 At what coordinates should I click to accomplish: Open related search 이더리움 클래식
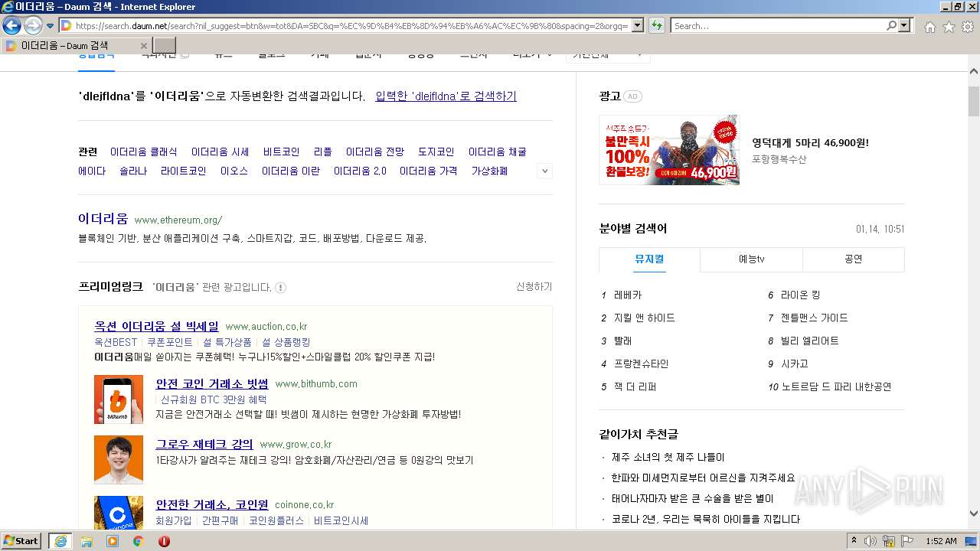click(143, 152)
